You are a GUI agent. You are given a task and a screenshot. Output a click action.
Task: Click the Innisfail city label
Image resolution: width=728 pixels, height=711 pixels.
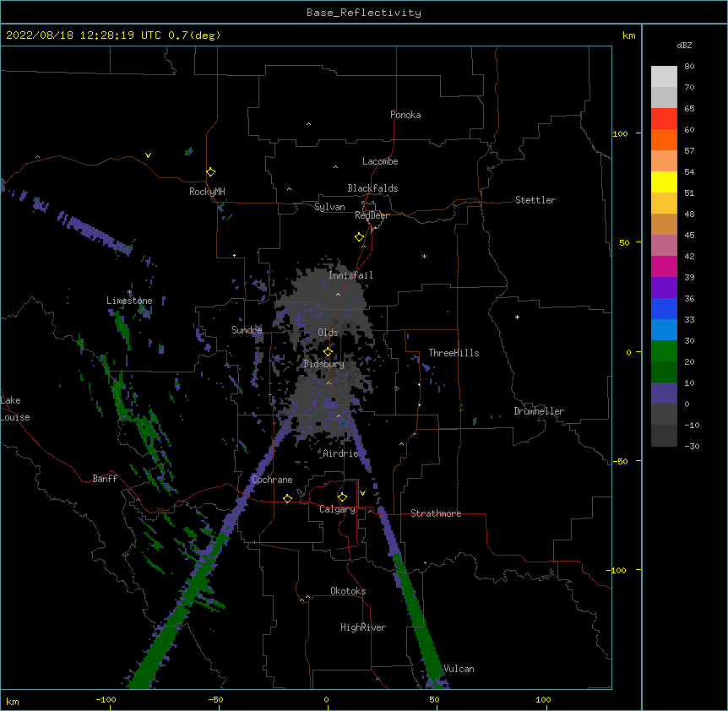(x=350, y=275)
